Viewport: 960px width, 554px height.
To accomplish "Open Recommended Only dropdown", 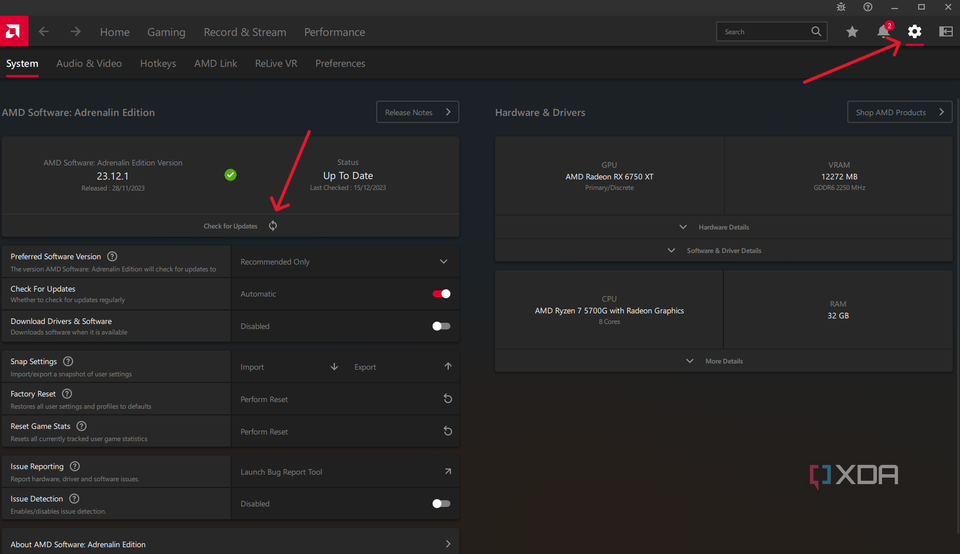I will coord(345,262).
